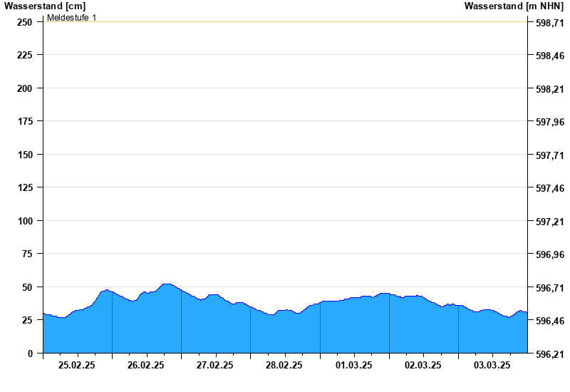
Task: Click the yellow Meldestufe 1 threshold line
Action: [285, 21]
